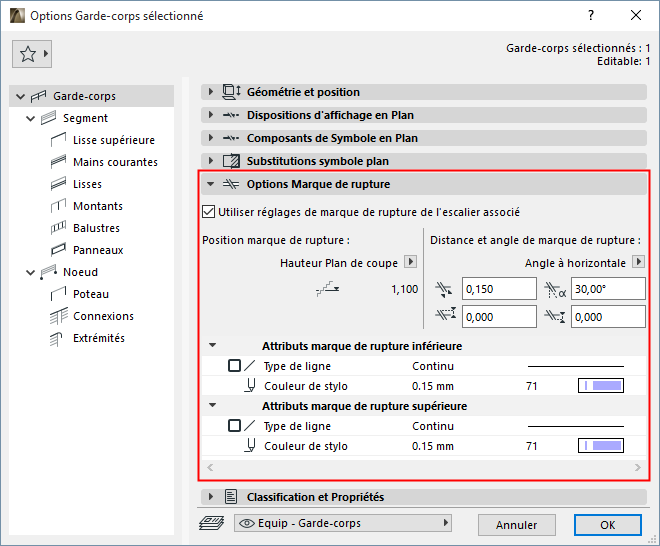Open the Angle à horizontale popup arrow

[639, 262]
